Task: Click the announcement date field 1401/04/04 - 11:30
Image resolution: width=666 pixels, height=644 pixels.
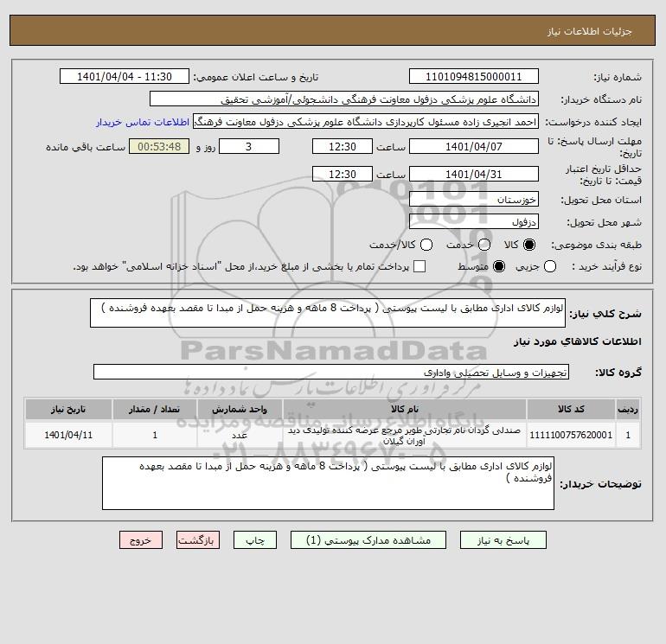Action: (125, 76)
